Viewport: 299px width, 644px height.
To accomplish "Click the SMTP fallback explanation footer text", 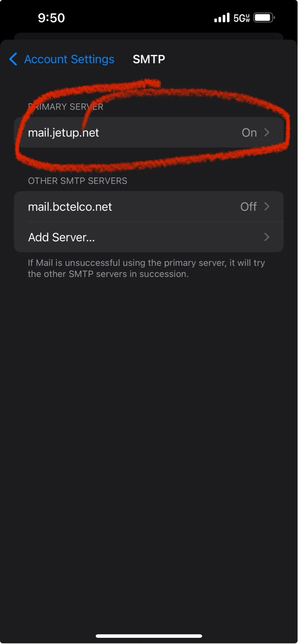I will [x=146, y=268].
